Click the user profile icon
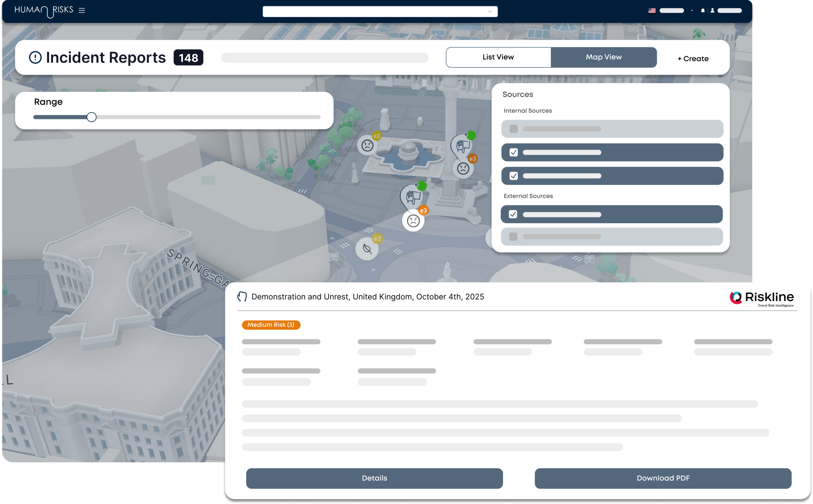 click(712, 11)
